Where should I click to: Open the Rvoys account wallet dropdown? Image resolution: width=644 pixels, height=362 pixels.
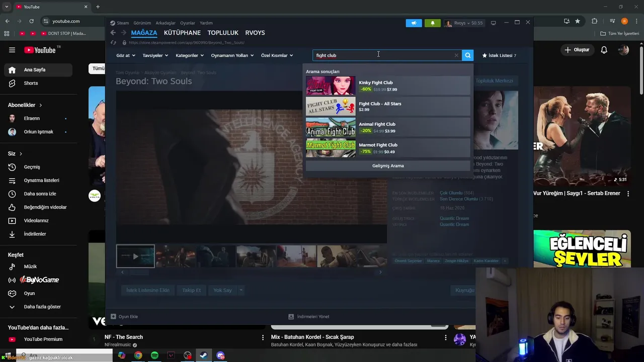463,23
